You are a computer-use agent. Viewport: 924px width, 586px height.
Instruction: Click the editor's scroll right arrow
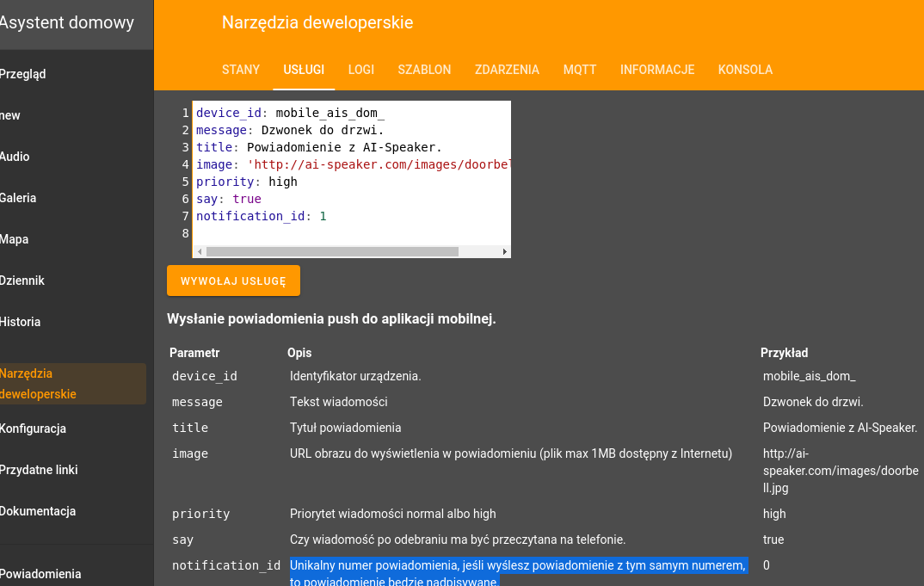[504, 252]
